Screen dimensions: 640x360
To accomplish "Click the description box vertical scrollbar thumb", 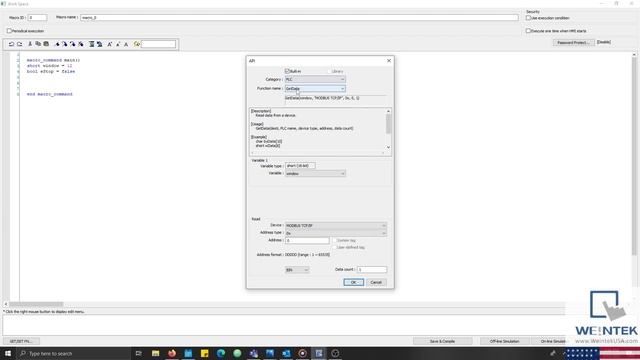I will pos(388,124).
